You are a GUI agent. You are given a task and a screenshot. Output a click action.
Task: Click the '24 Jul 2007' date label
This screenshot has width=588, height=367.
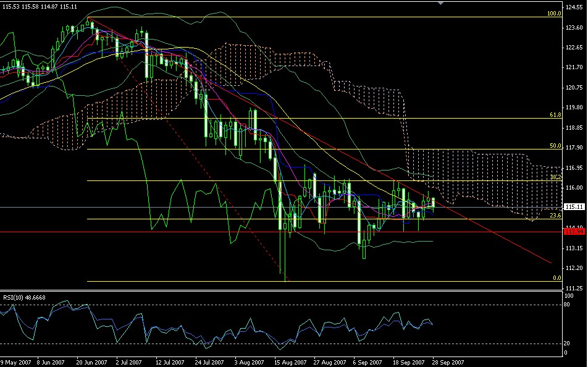pos(209,363)
